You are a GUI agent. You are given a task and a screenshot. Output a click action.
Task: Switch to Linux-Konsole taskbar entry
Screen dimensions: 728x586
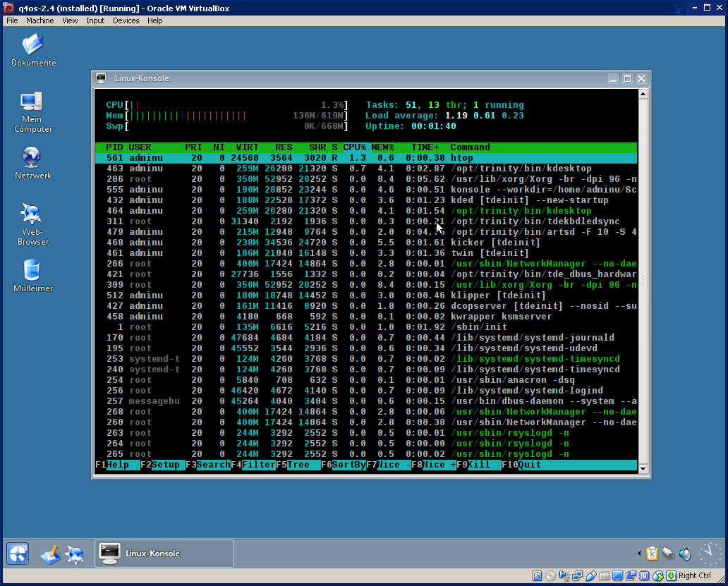164,554
